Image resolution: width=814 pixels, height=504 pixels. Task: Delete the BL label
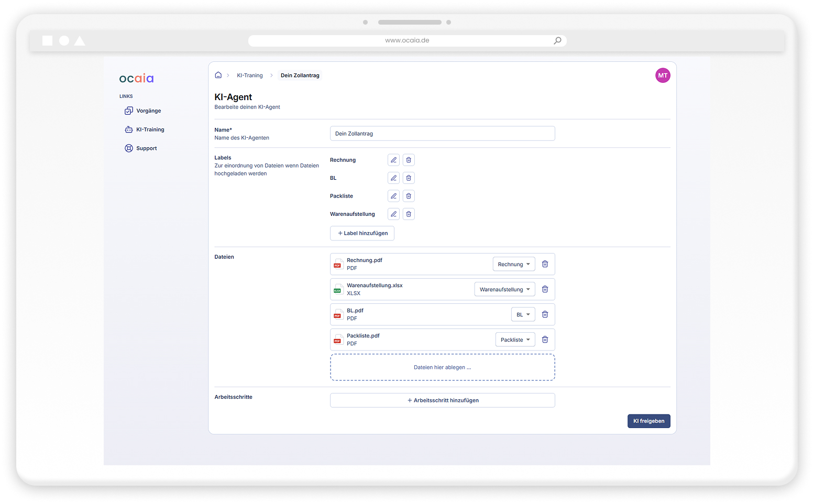[409, 178]
